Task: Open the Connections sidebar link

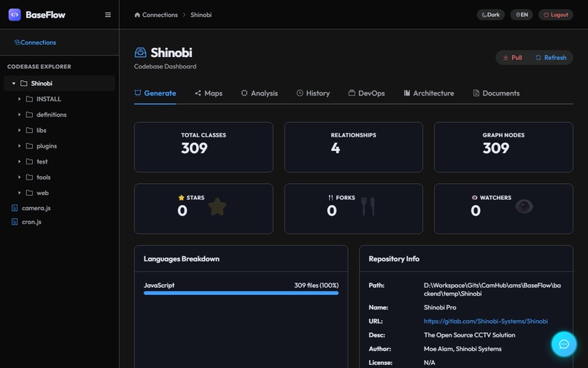Action: click(x=35, y=42)
